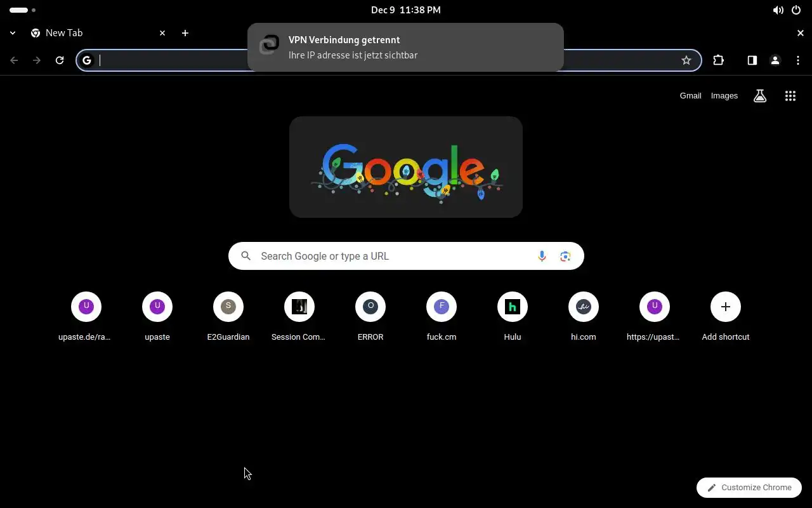Reload the page with the refresh icon
Image resolution: width=812 pixels, height=508 pixels.
pos(60,60)
